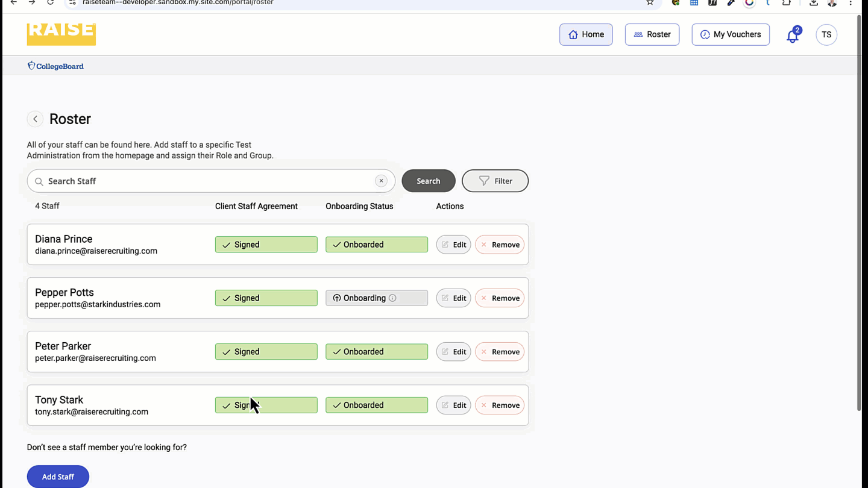The width and height of the screenshot is (868, 488).
Task: Click the CollegeBoard logo
Action: pos(55,66)
